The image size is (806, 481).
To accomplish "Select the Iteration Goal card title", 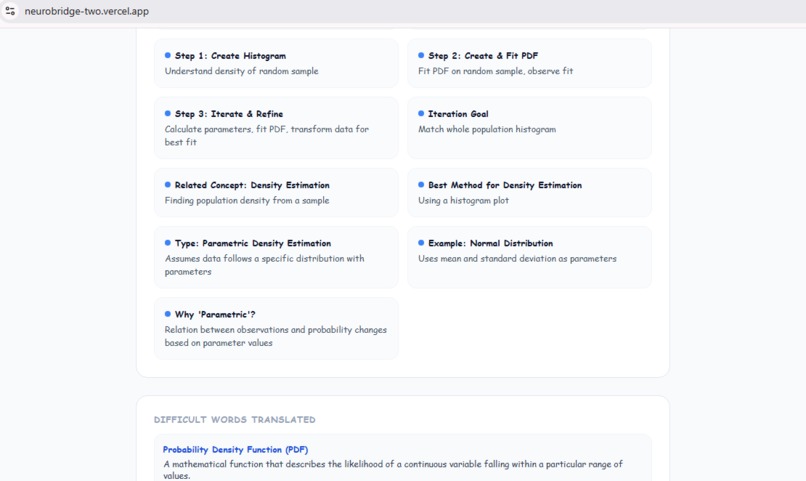I will pyautogui.click(x=458, y=114).
